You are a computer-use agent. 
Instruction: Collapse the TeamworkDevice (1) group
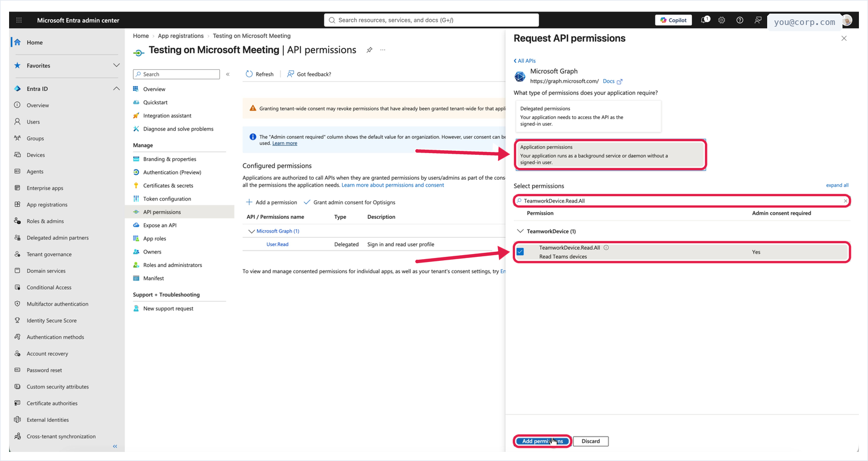(x=520, y=231)
